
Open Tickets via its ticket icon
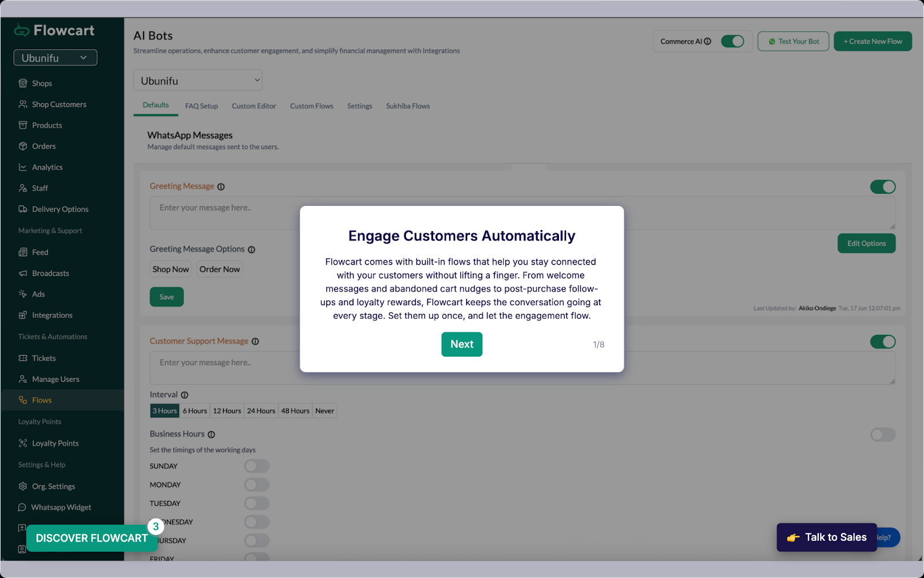tap(23, 358)
